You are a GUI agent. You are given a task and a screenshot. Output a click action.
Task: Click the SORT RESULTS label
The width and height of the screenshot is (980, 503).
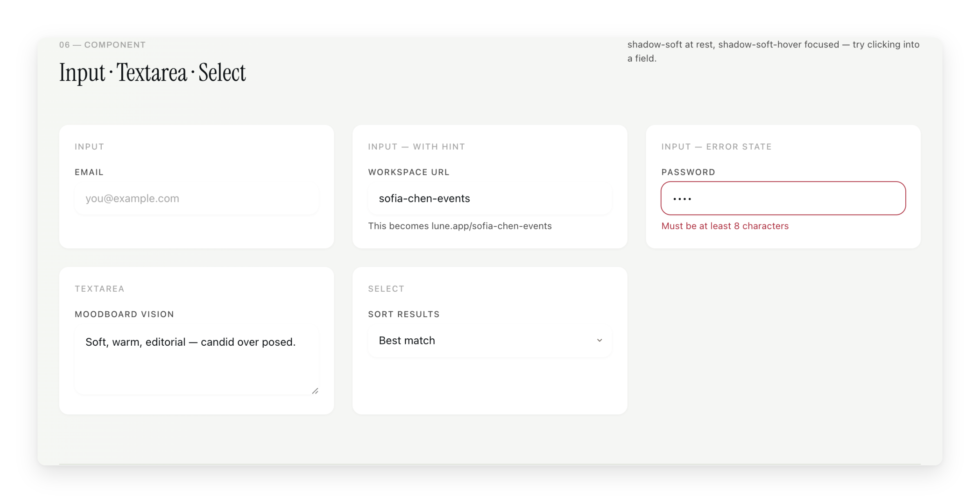pos(403,314)
